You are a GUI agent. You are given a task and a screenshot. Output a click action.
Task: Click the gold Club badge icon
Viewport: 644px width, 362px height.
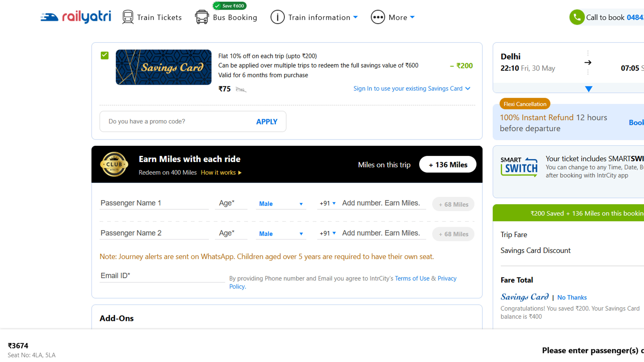[x=114, y=164]
